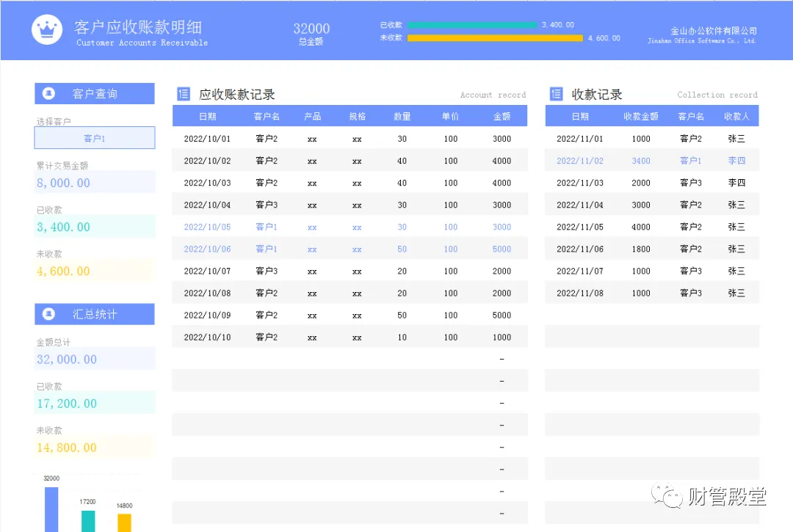Click amount 1000 in the 2022/10/10 row
This screenshot has width=793, height=532.
pos(501,337)
